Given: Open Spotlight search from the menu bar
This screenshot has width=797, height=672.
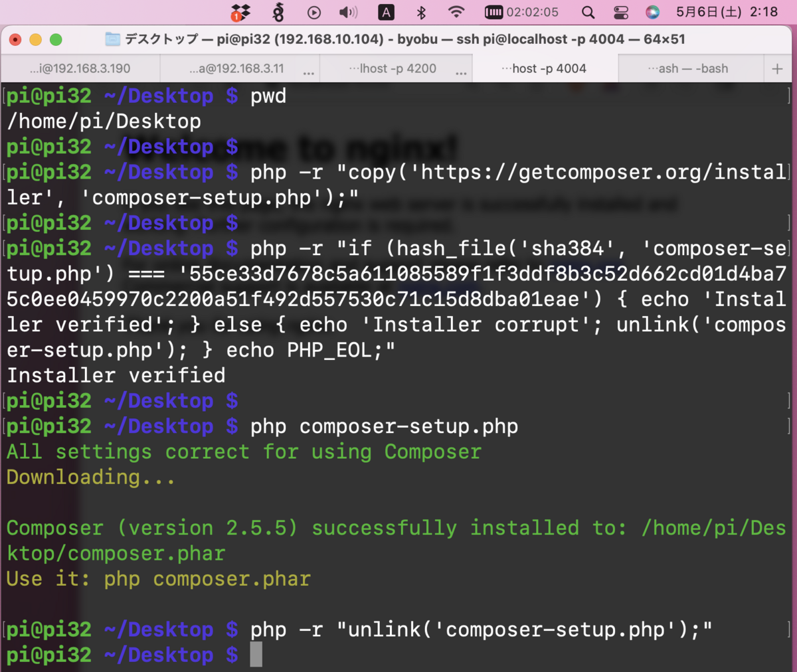Looking at the screenshot, I should (x=588, y=12).
